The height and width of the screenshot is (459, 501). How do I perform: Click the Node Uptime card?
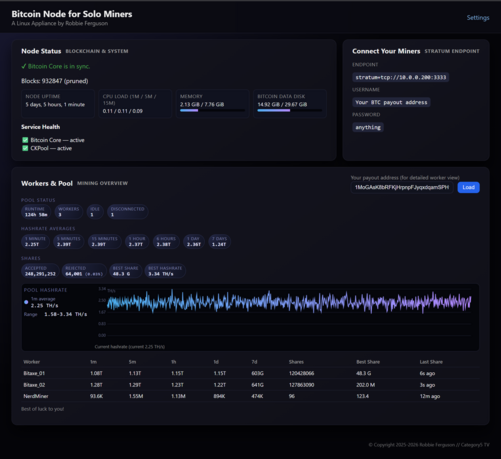pos(58,104)
